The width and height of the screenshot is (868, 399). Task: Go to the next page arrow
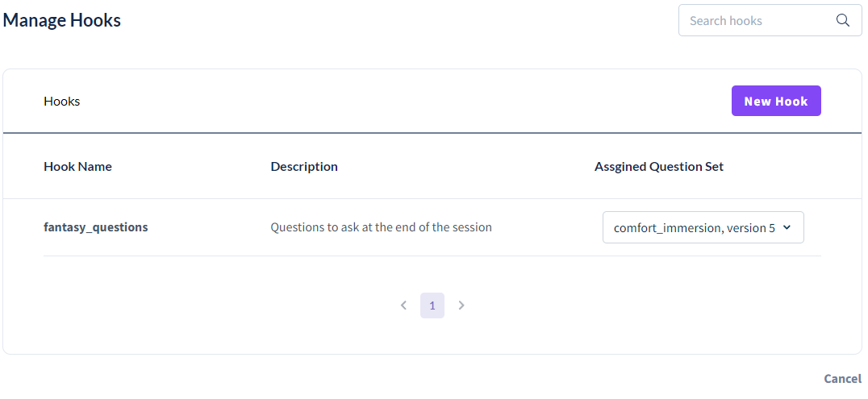click(x=461, y=305)
